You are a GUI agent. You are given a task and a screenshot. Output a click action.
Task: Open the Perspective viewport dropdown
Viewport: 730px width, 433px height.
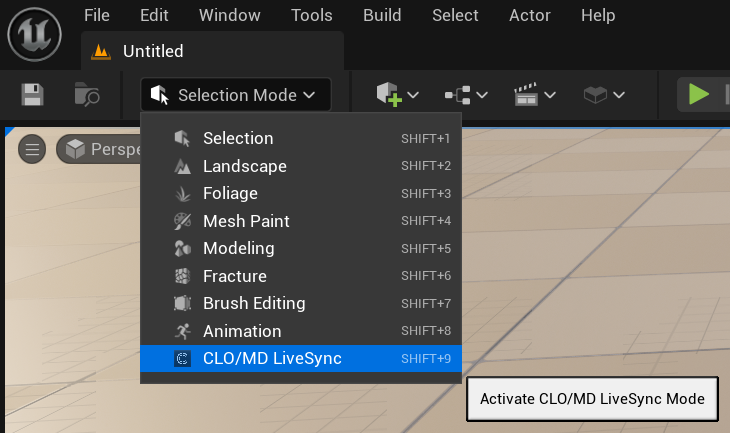point(100,149)
